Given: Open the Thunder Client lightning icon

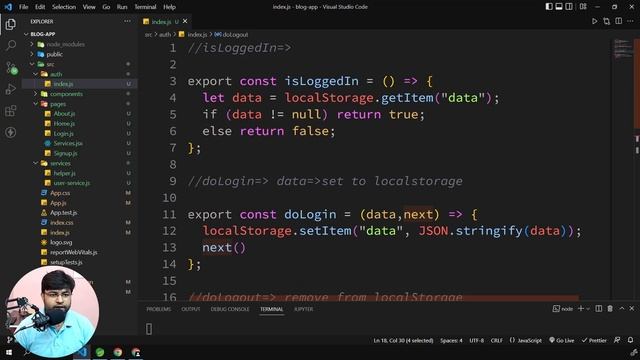Looking at the screenshot, I should coord(11,132).
